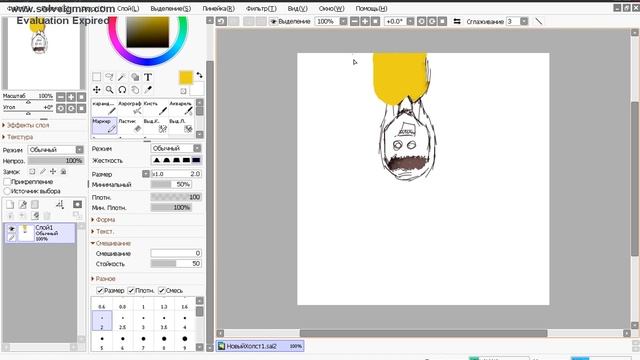Create a new layer in layer panel
Viewport: 640px width, 360px height.
pyautogui.click(x=10, y=204)
